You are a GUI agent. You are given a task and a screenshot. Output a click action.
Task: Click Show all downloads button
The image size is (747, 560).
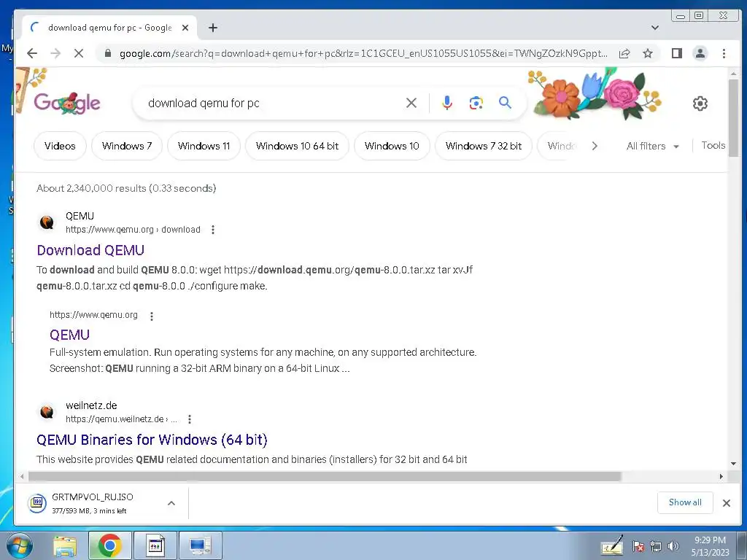coord(685,502)
